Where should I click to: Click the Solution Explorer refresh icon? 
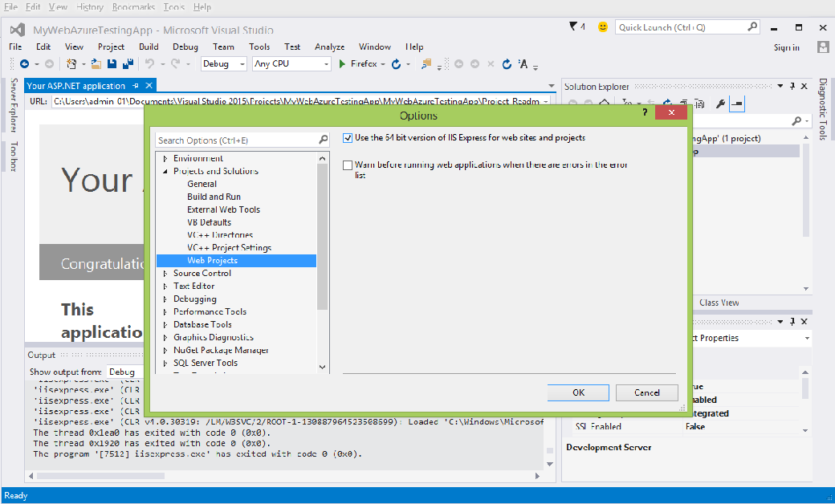pyautogui.click(x=667, y=104)
